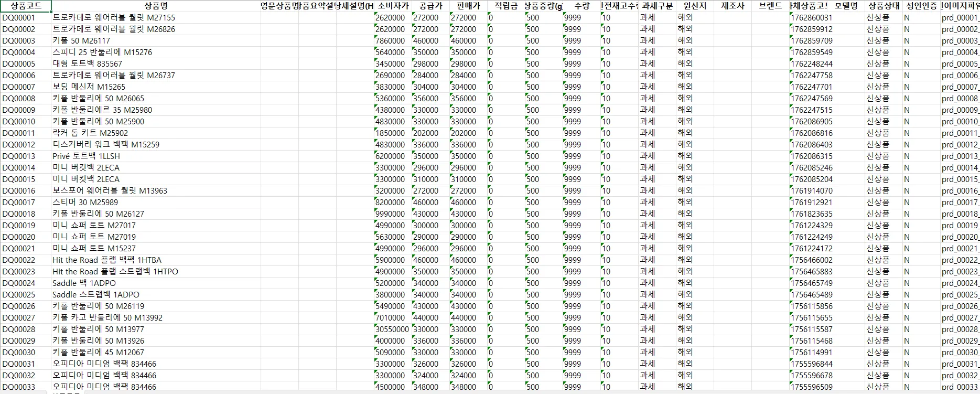Viewport: 980px width, 394px height.
Task: Click 해외 origin cell in DQ00029 row
Action: click(x=695, y=340)
